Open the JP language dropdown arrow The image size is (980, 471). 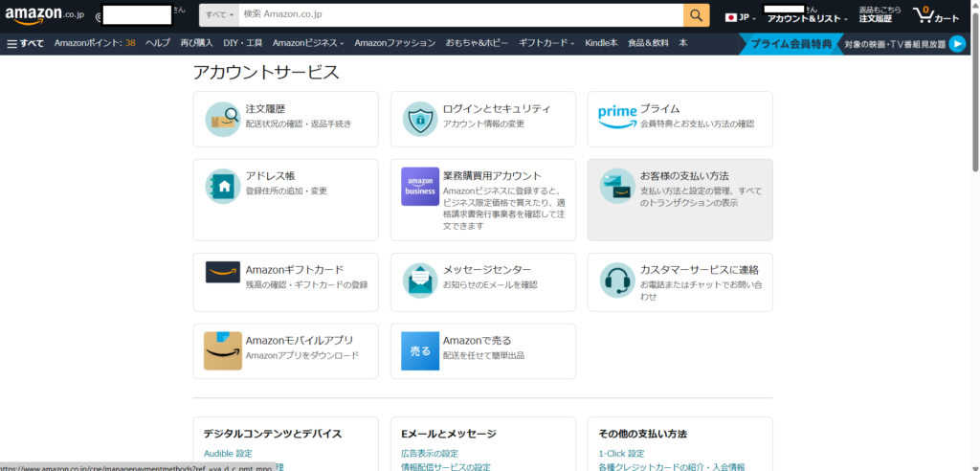coord(754,19)
